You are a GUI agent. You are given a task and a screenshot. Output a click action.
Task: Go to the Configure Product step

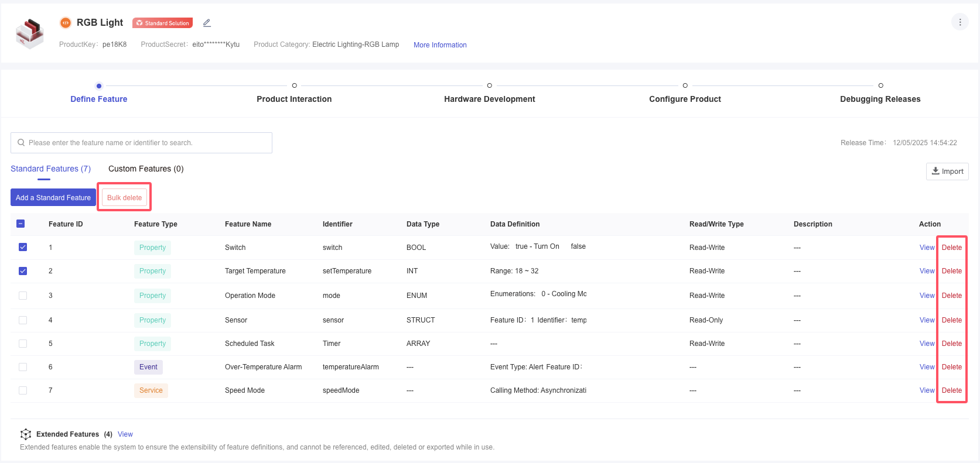pos(685,99)
